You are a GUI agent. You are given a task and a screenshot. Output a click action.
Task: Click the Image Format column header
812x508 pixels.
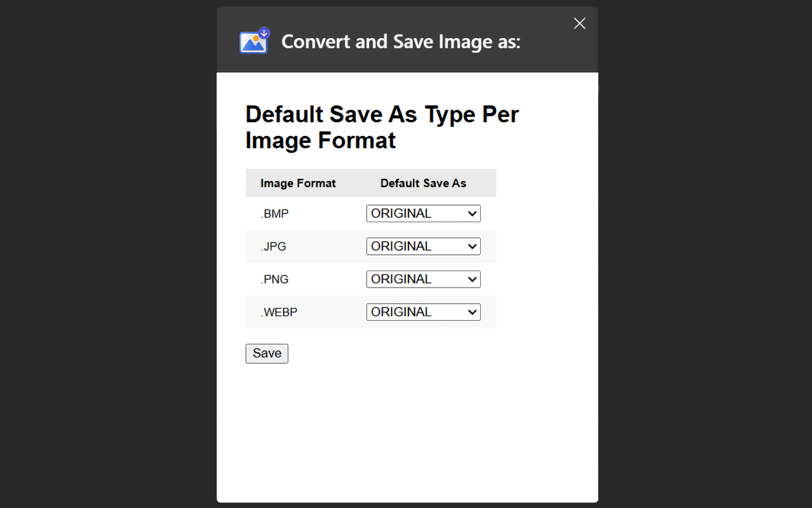click(x=298, y=184)
